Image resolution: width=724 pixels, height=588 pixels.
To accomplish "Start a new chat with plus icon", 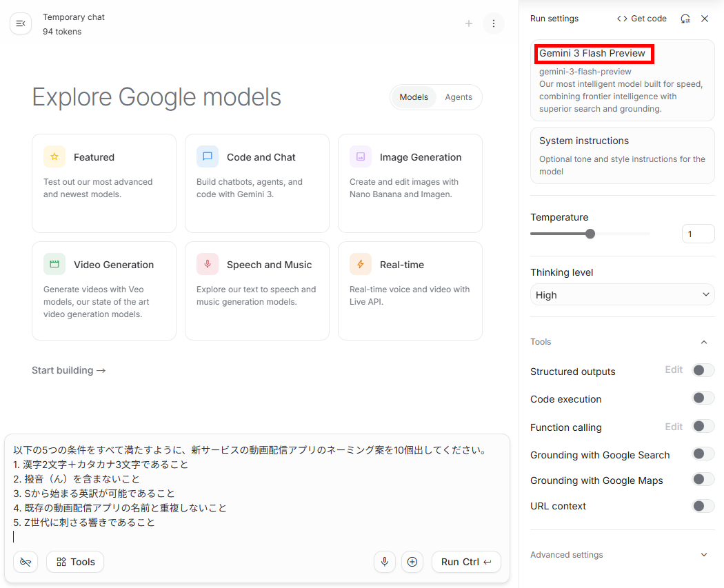I will click(x=469, y=23).
